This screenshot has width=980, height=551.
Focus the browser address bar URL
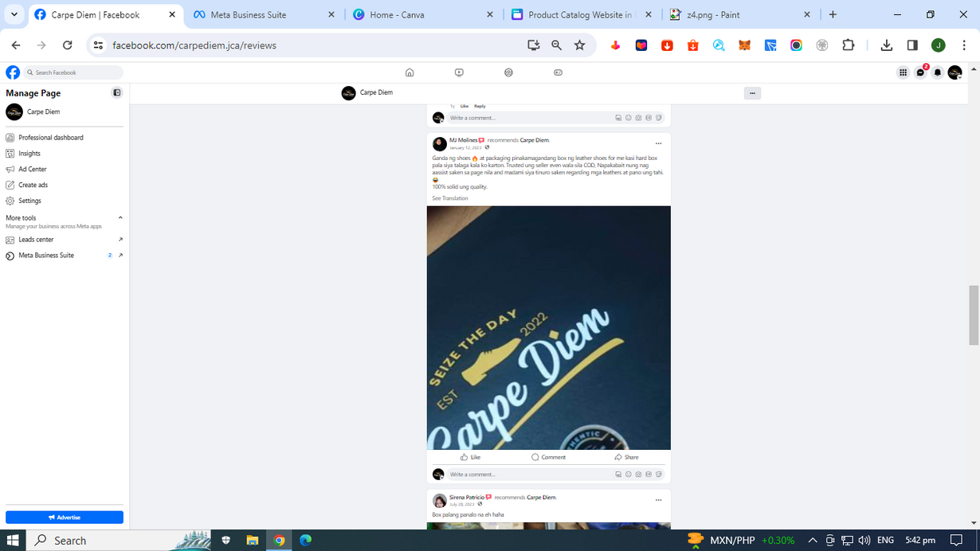click(x=194, y=45)
